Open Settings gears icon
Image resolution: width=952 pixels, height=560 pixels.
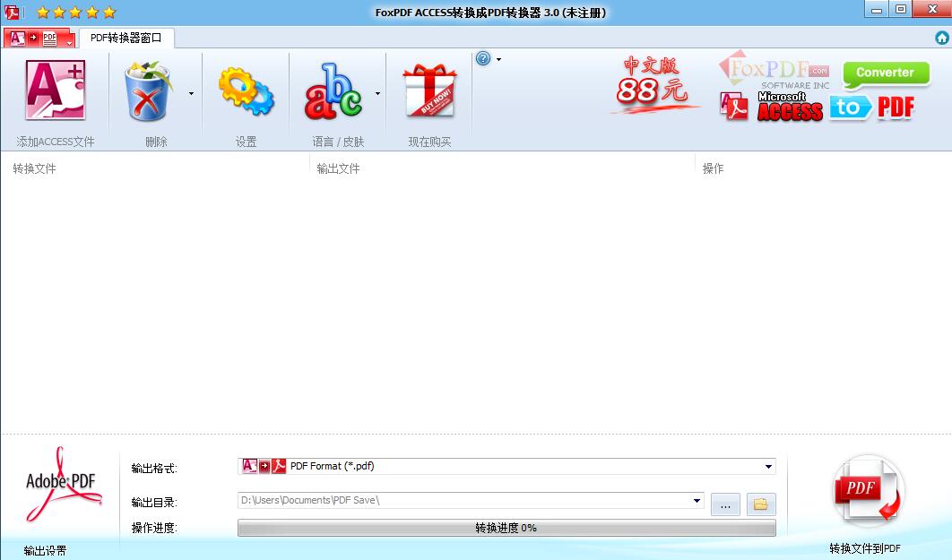tap(246, 91)
